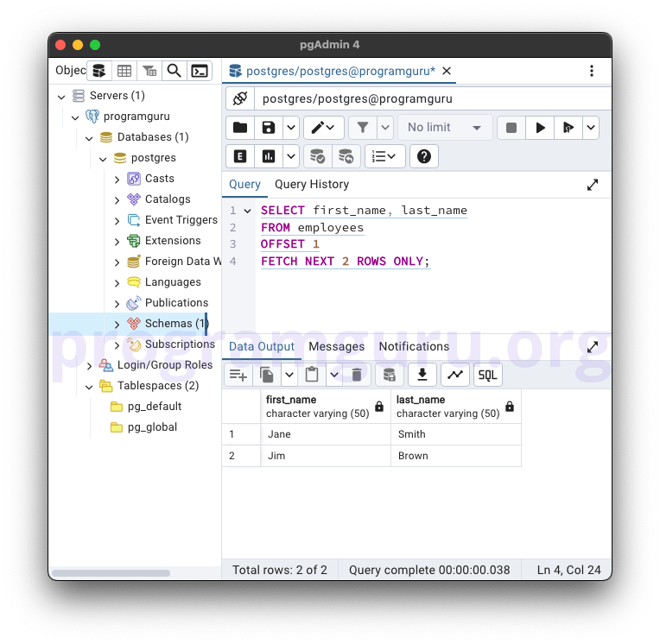The image size is (660, 644).
Task: Open the Graph Visualiser icon
Action: coord(455,375)
